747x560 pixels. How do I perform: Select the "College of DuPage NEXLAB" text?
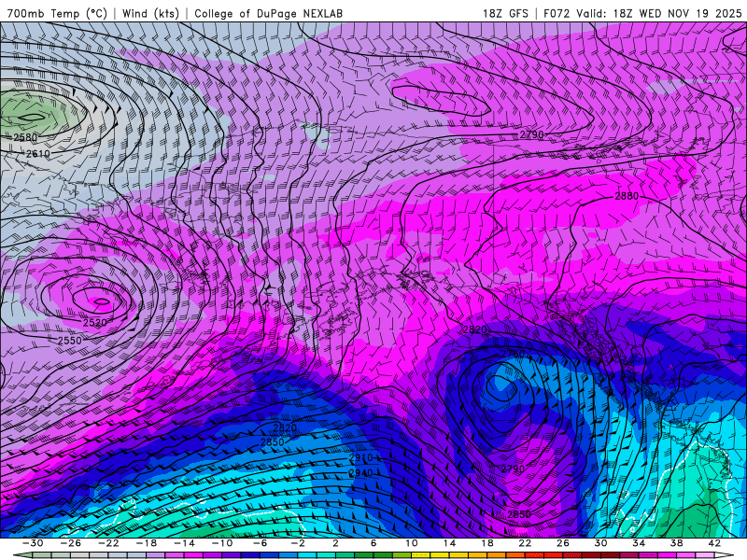point(268,13)
